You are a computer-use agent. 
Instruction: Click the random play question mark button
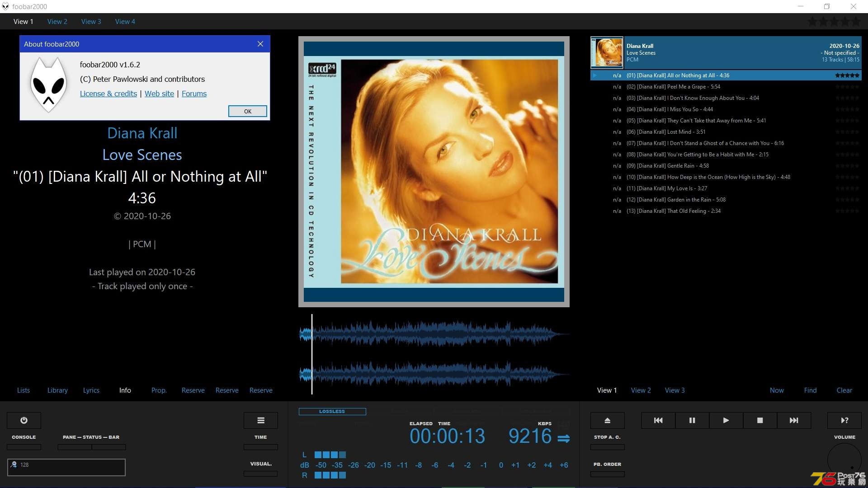(844, 420)
